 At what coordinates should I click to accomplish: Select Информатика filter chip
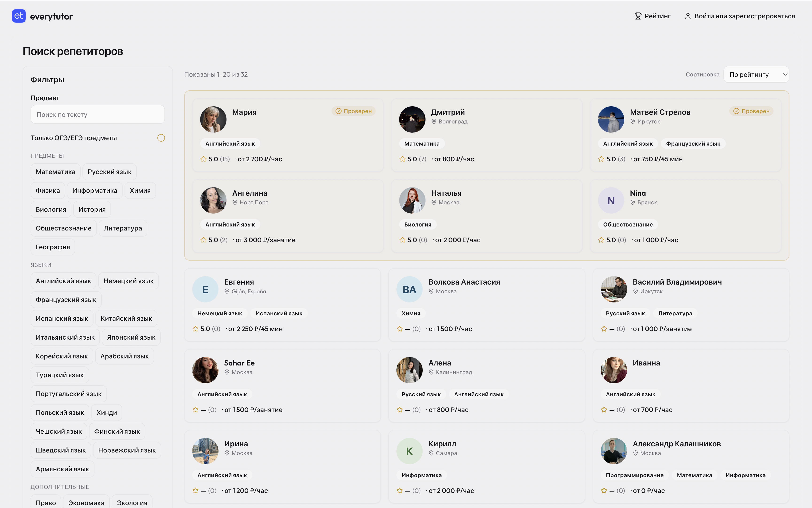click(95, 190)
